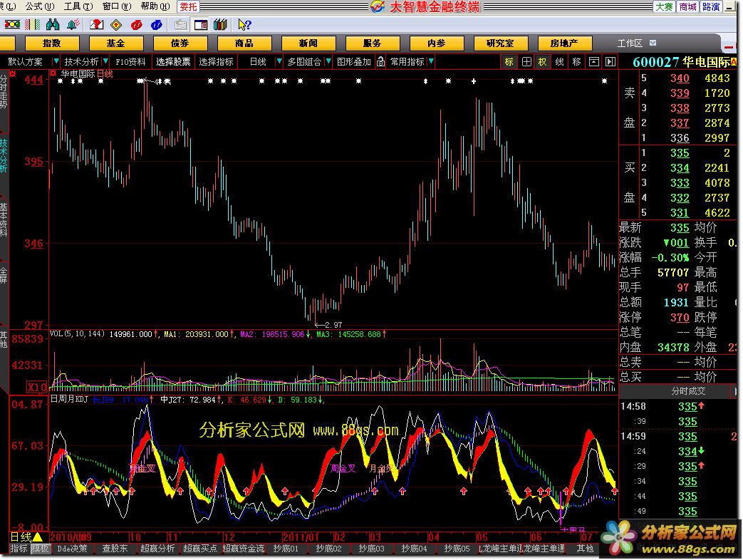This screenshot has width=743, height=560.
Task: Open the 服务 category
Action: [x=373, y=43]
